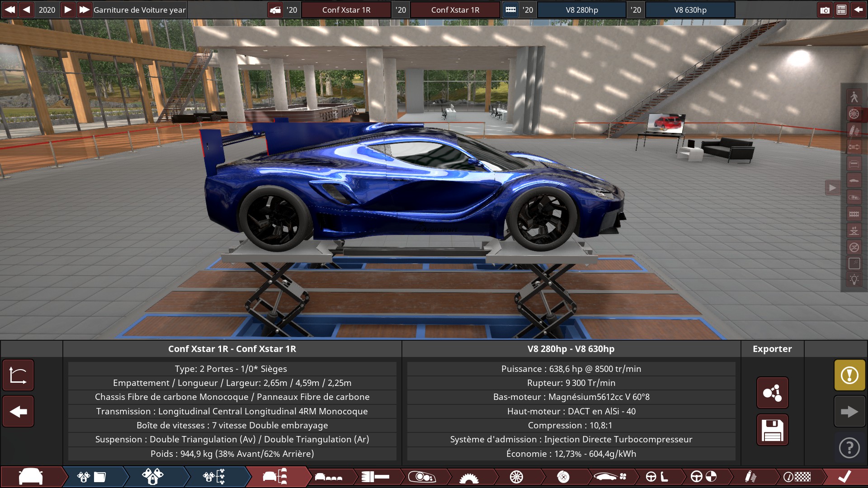Jump forward to the latest year

pos(84,9)
